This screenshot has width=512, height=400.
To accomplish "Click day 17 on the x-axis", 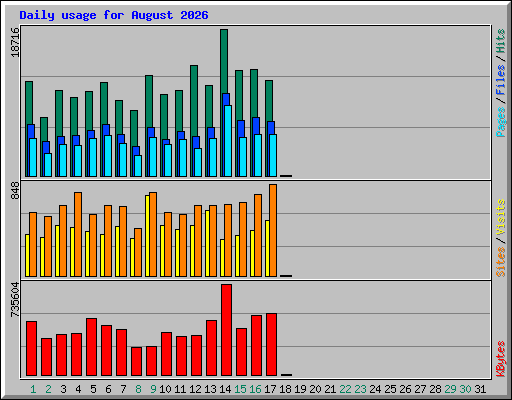I will click(270, 389).
